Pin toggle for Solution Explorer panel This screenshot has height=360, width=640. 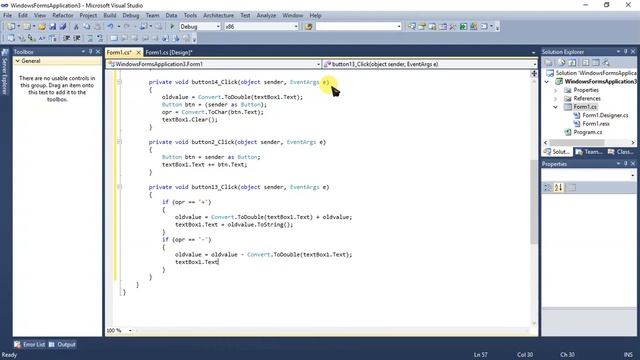pos(625,52)
